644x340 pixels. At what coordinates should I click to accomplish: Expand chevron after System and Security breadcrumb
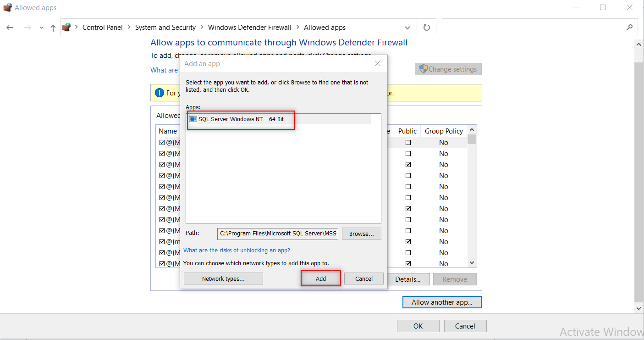click(x=202, y=28)
